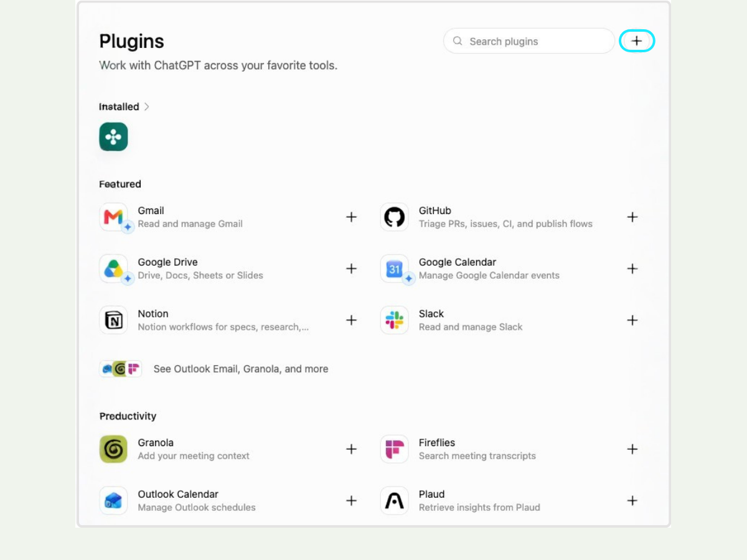Click 'Add your meeting context' description
The image size is (747, 560).
(194, 456)
